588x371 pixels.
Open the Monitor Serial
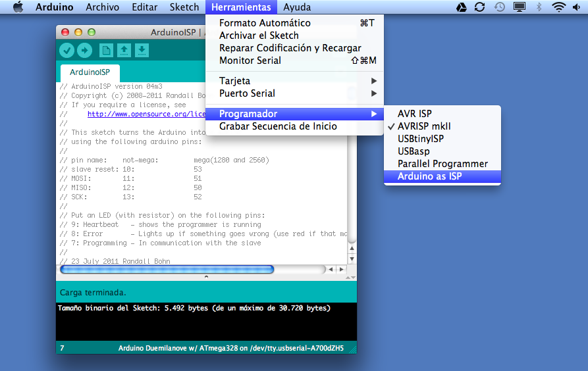(x=295, y=61)
